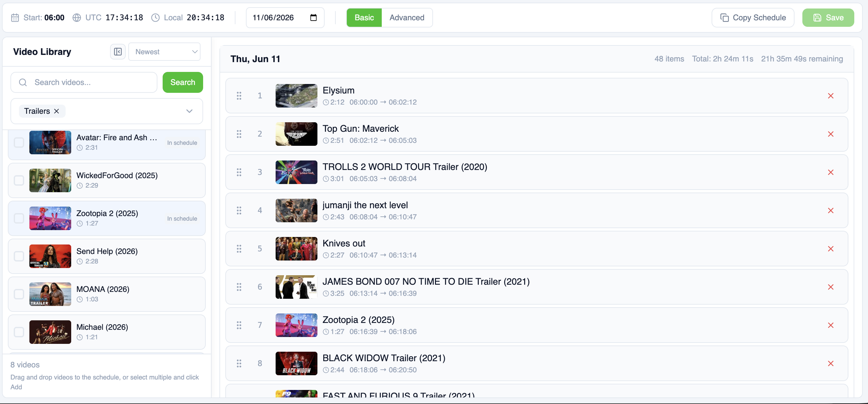868x404 pixels.
Task: Click the Local time clock icon
Action: click(x=155, y=18)
